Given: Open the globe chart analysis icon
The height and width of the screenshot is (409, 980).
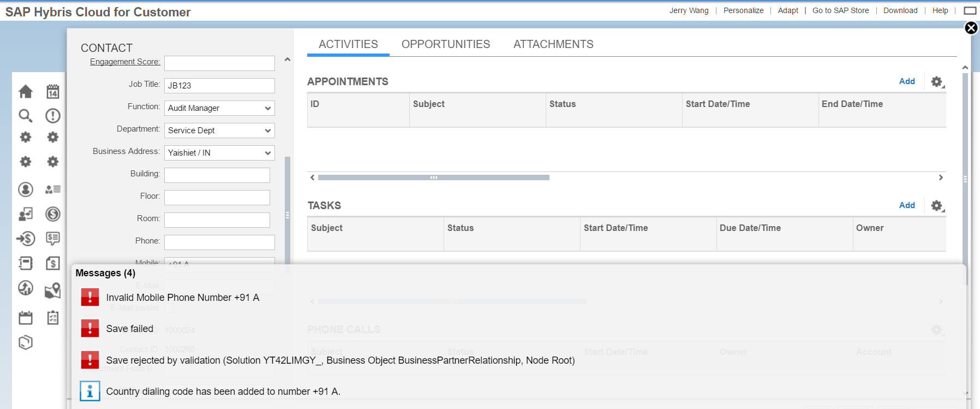Looking at the screenshot, I should tap(26, 288).
